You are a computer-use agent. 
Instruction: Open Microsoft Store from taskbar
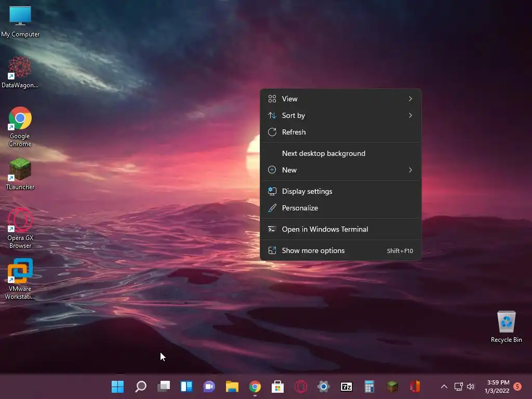coord(277,387)
